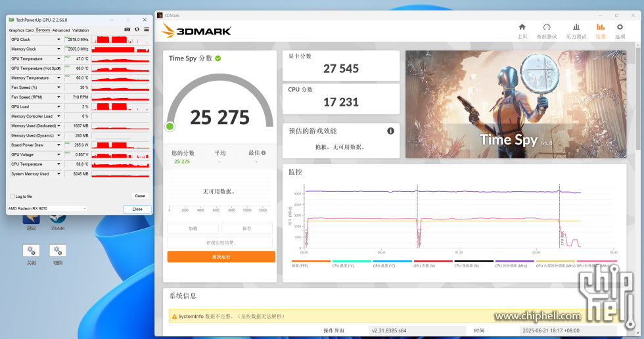
Task: Click version field v2.31.8385 s64
Action: 417,330
